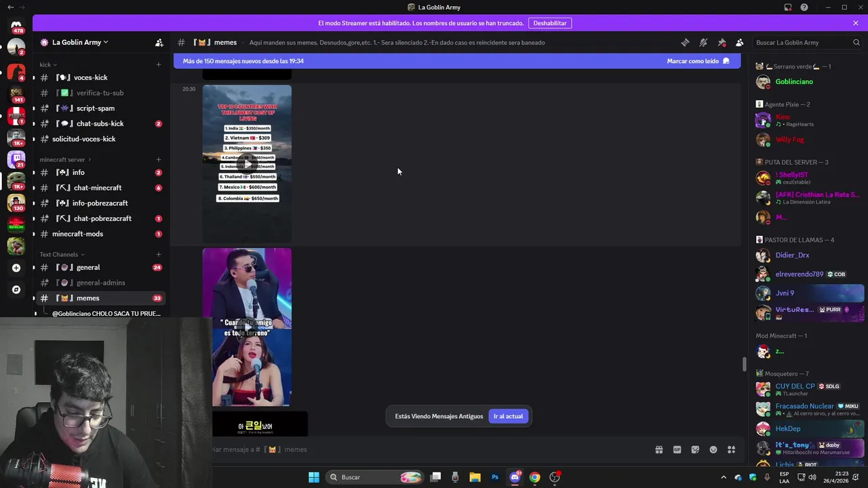This screenshot has width=868, height=488.
Task: Open Discord help question mark icon
Action: pos(804,7)
